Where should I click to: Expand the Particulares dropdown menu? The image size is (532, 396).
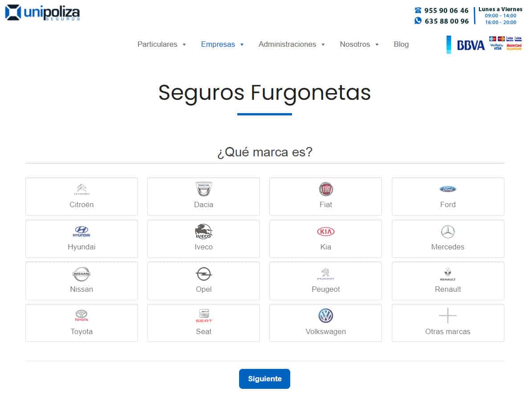click(162, 45)
